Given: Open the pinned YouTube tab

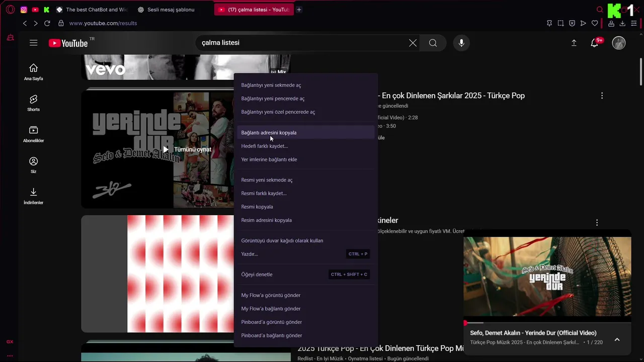Looking at the screenshot, I should pyautogui.click(x=35, y=10).
